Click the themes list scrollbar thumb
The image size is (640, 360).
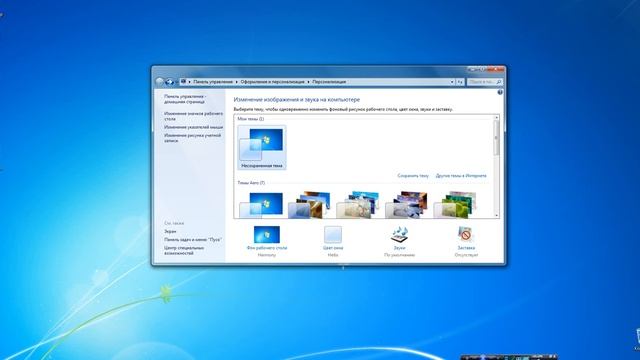click(x=496, y=138)
